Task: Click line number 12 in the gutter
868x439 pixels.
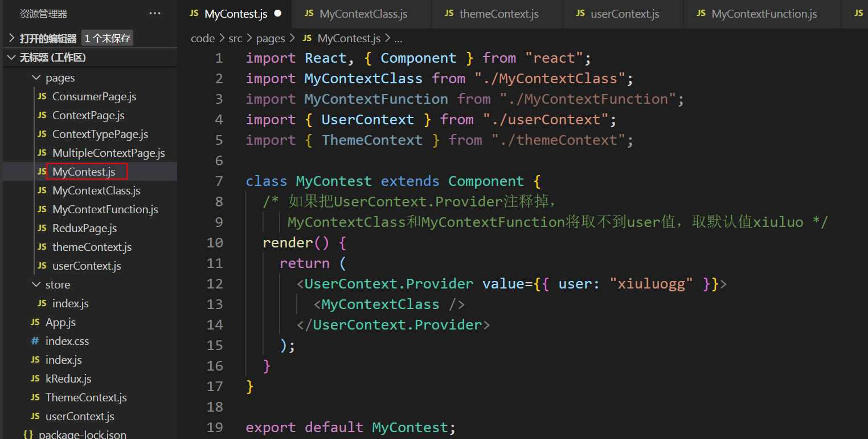Action: (x=215, y=283)
